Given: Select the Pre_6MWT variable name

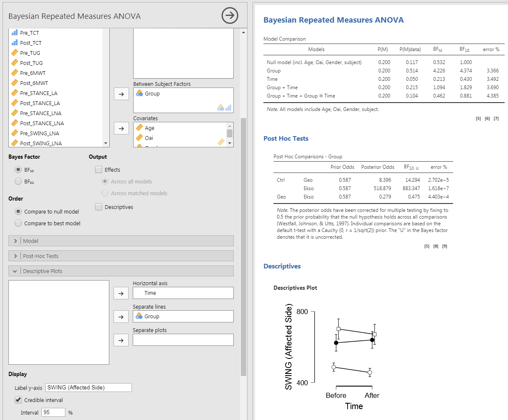Looking at the screenshot, I should 33,73.
